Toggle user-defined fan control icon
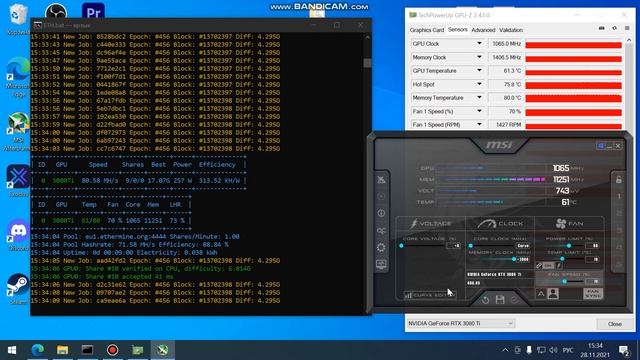The image size is (640, 360). tap(553, 293)
